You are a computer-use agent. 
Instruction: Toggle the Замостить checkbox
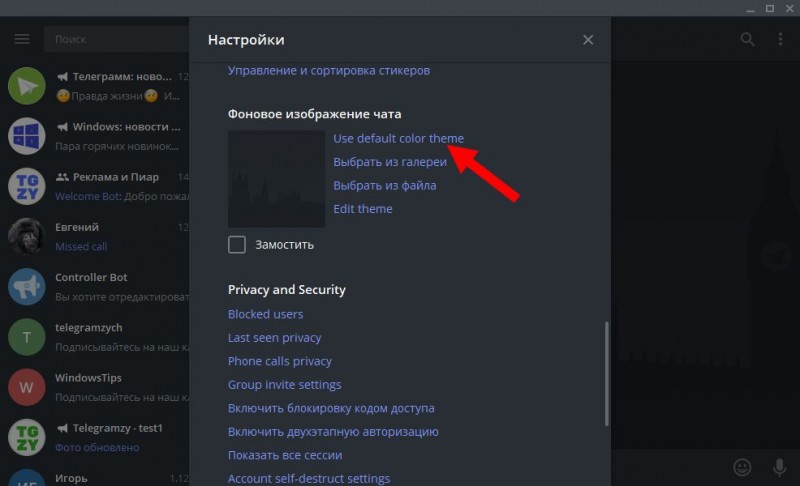click(x=237, y=245)
